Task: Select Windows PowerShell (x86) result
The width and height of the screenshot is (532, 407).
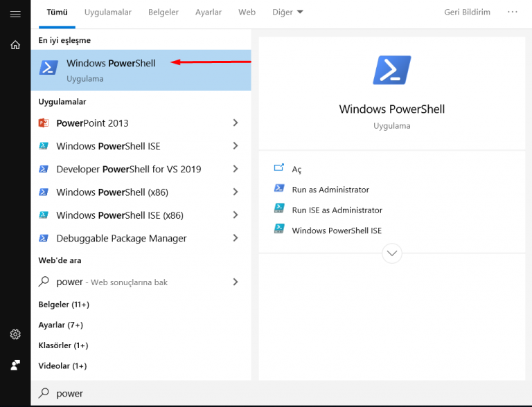Action: tap(141, 192)
